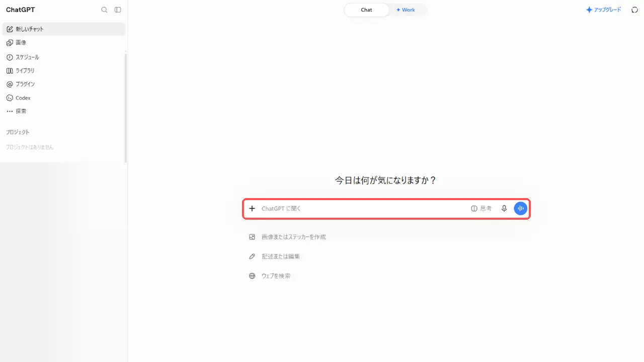Viewport: 644px width, 362px height.
Task: Switch to the Chat tab
Action: 367,10
